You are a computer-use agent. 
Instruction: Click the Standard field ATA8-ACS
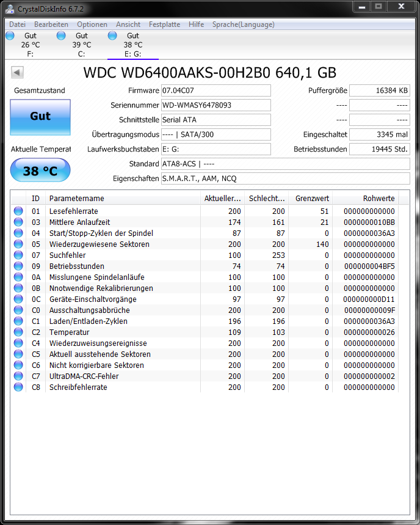[x=286, y=164]
